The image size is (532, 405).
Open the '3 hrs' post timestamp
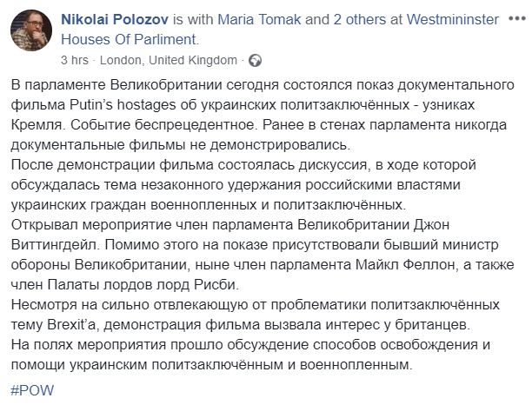pos(75,60)
